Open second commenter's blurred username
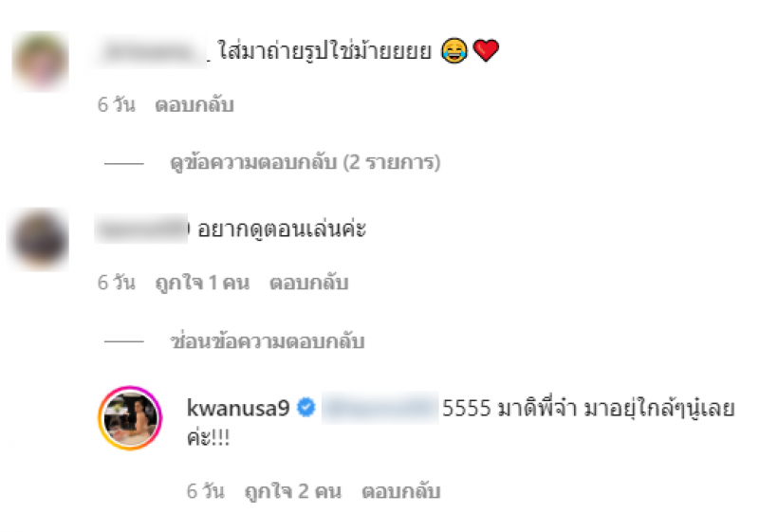The height and width of the screenshot is (532, 759). coord(140,229)
